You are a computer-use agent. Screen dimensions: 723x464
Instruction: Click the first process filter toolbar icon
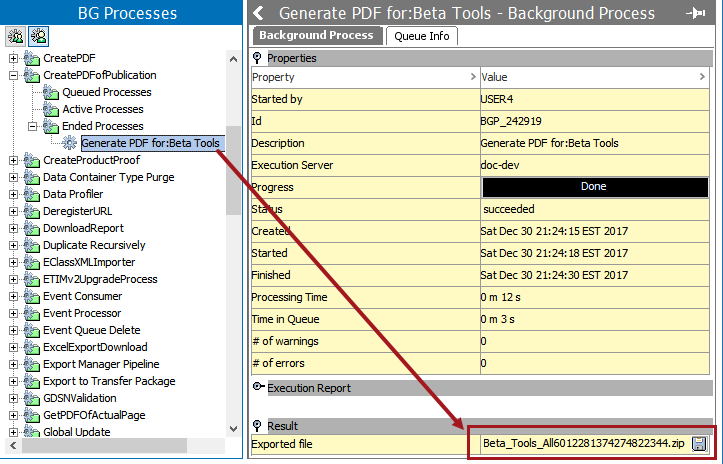point(16,36)
